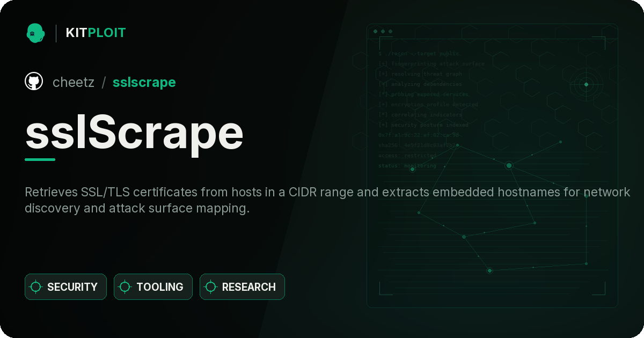Click terminal line 'access: restricted'
The height and width of the screenshot is (338, 644).
(x=407, y=156)
